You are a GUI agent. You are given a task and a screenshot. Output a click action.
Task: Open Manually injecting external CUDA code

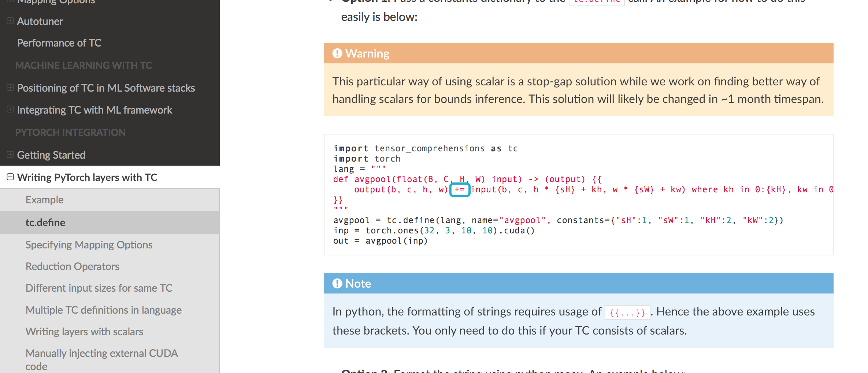(101, 353)
